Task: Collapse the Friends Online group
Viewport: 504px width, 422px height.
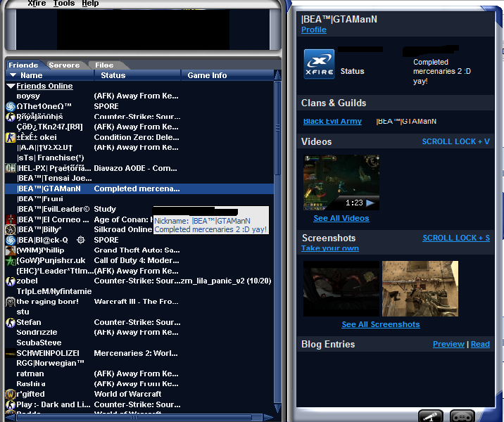Action: pyautogui.click(x=11, y=86)
